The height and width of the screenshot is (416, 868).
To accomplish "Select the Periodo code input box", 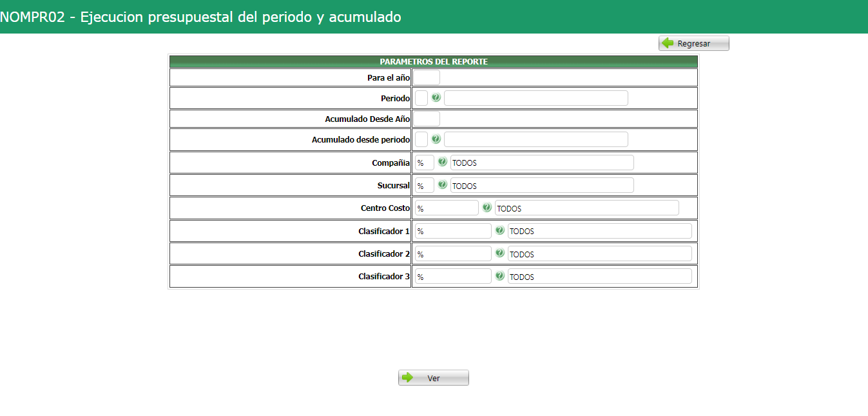I will (421, 97).
